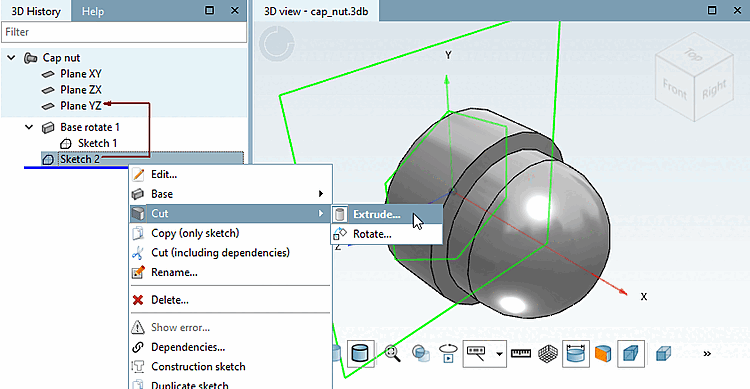Expand toolbar overflow double chevron

[x=707, y=354]
